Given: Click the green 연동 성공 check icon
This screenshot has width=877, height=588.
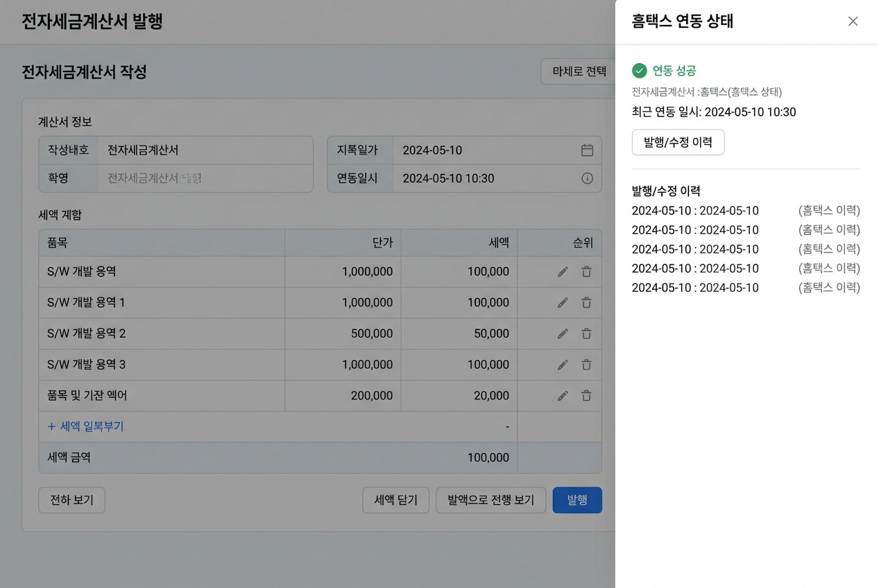Looking at the screenshot, I should pos(639,71).
